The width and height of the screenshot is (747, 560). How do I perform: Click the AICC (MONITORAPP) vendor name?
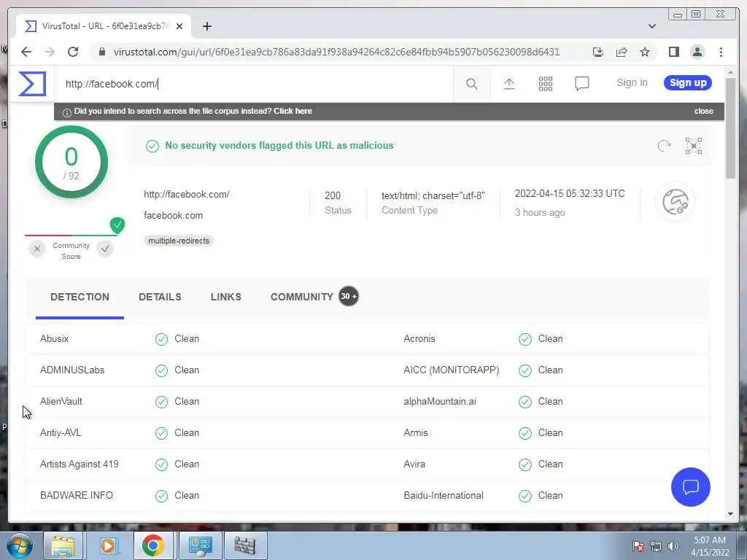click(x=451, y=370)
